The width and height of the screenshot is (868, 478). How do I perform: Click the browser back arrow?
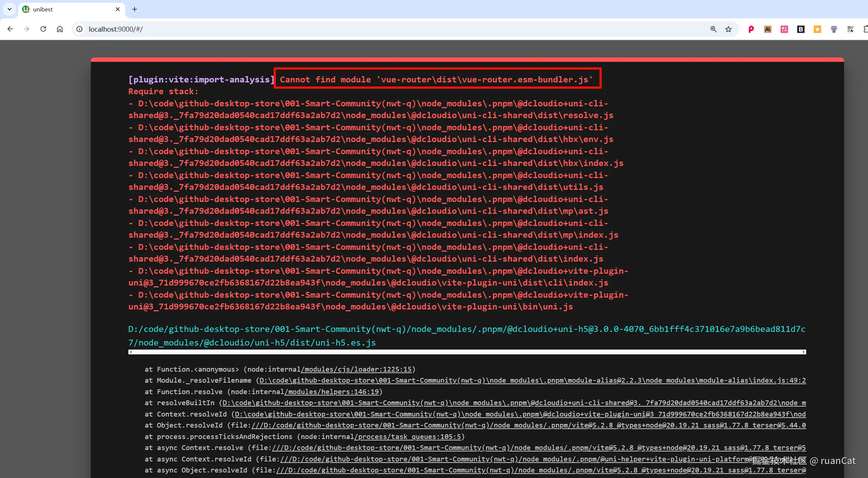(x=10, y=29)
